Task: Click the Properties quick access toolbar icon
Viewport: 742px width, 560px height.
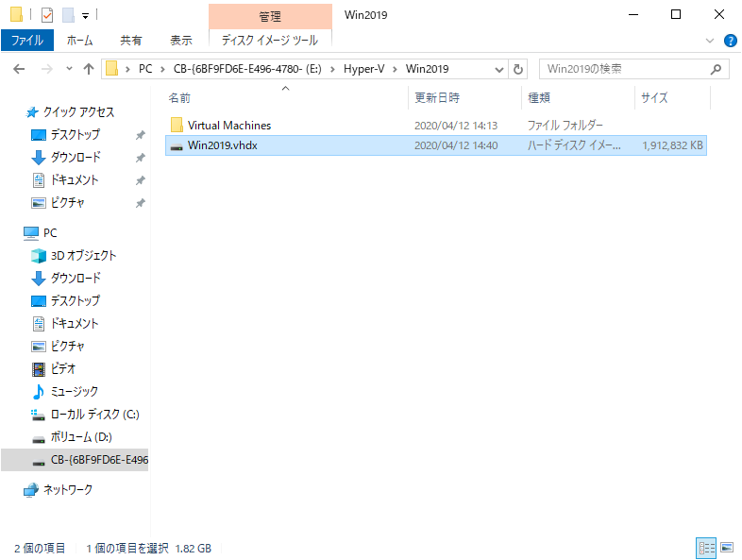Action: click(x=47, y=15)
